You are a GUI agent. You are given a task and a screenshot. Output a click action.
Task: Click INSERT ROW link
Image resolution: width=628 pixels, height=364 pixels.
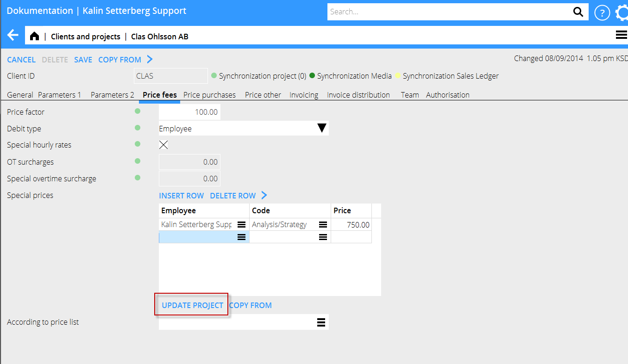tap(181, 196)
